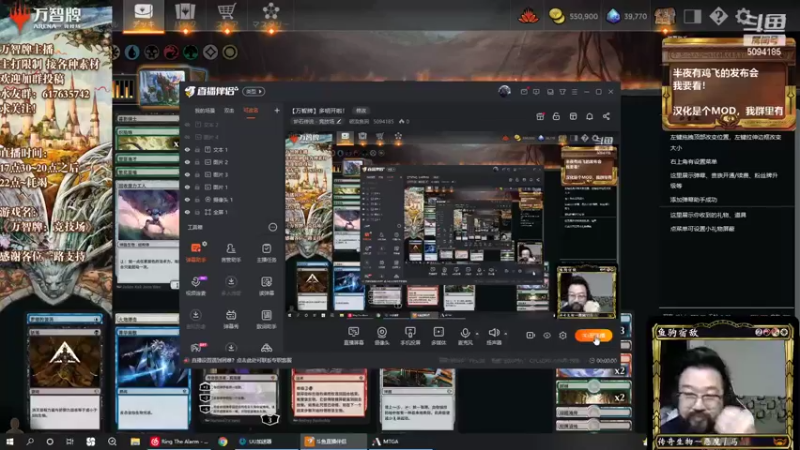Toggle visibility of 图片 1 source
This screenshot has width=800, height=450.
pyautogui.click(x=187, y=187)
